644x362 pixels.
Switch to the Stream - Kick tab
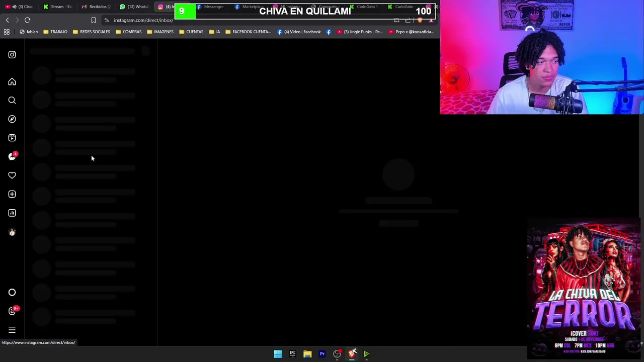tap(58, 7)
